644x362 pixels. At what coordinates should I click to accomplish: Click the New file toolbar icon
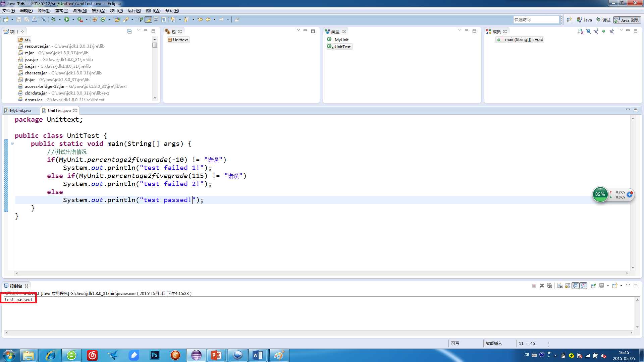[x=6, y=19]
